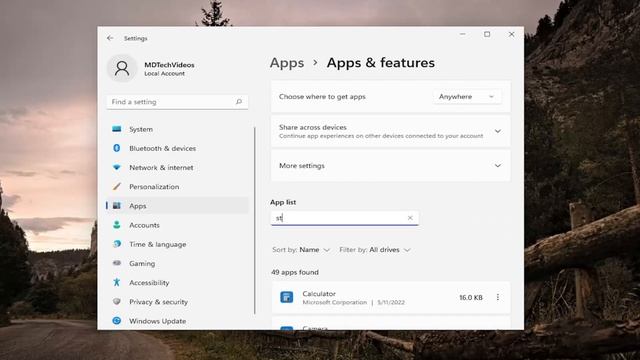Click the MDTechVideos account name
The width and height of the screenshot is (640, 360).
169,65
